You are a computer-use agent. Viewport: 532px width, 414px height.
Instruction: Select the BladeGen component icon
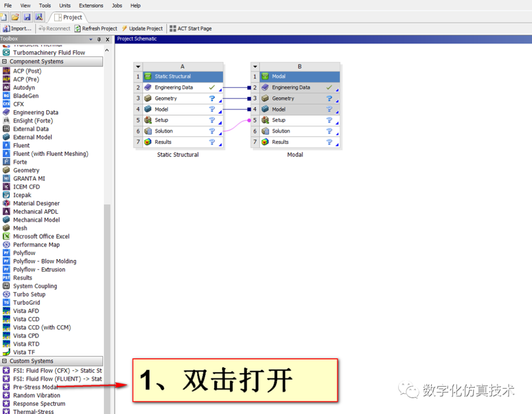pos(6,96)
